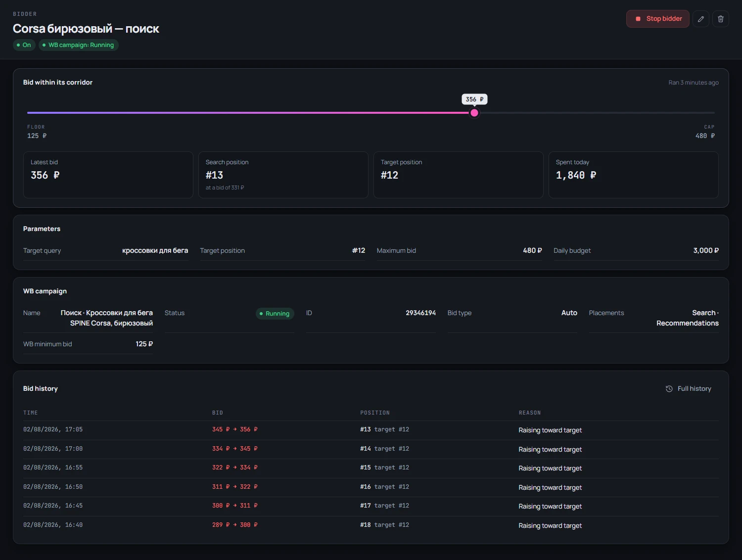742x560 pixels.
Task: Click the REASON column header
Action: [x=530, y=413]
